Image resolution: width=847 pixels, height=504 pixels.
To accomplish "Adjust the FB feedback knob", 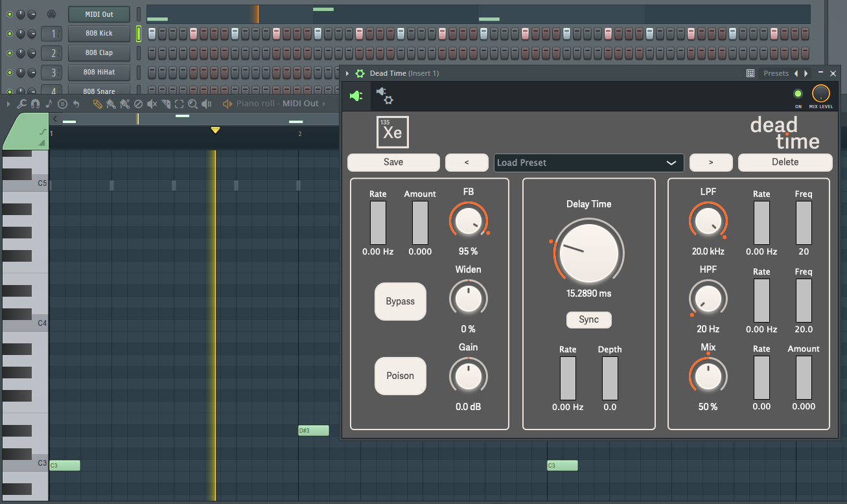I will pyautogui.click(x=468, y=220).
